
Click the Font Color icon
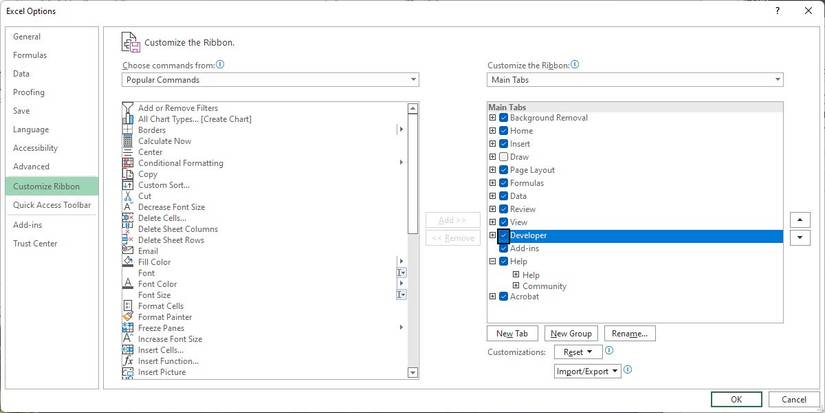tap(128, 284)
